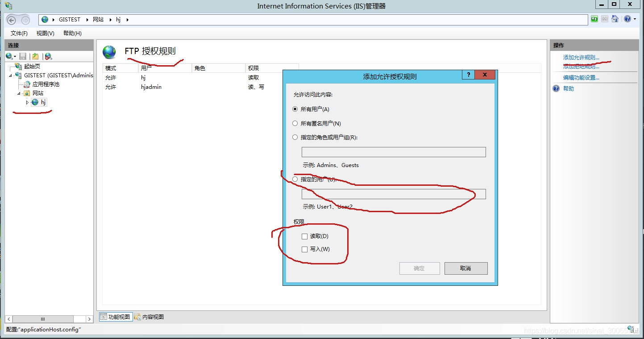This screenshot has width=644, height=339.
Task: Click the Connections pane horizontal scrollbar thumb
Action: tap(43, 319)
